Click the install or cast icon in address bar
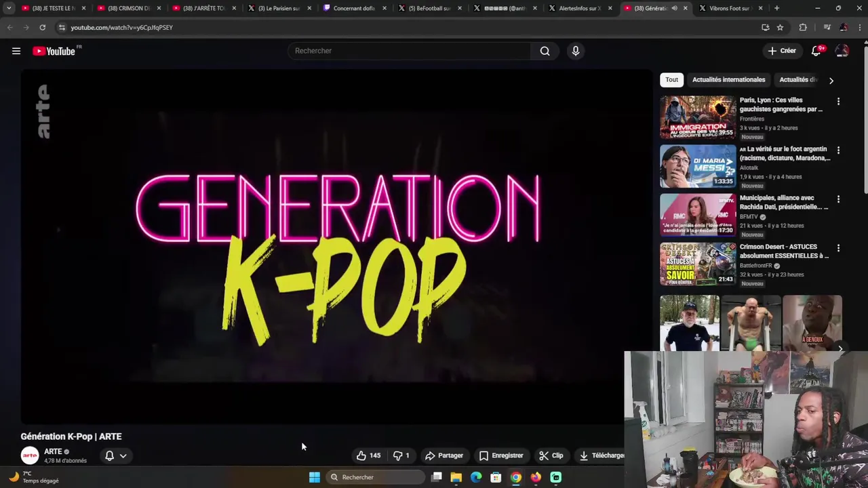868x488 pixels. pos(765,27)
